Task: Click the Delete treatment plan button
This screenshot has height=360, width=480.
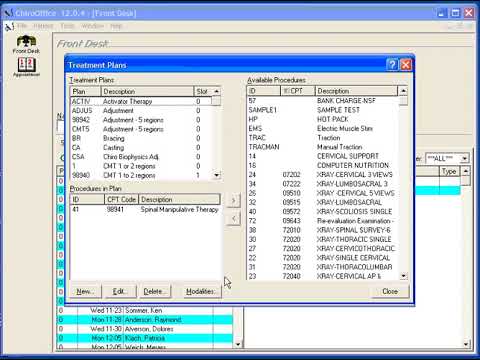Action: (154, 292)
